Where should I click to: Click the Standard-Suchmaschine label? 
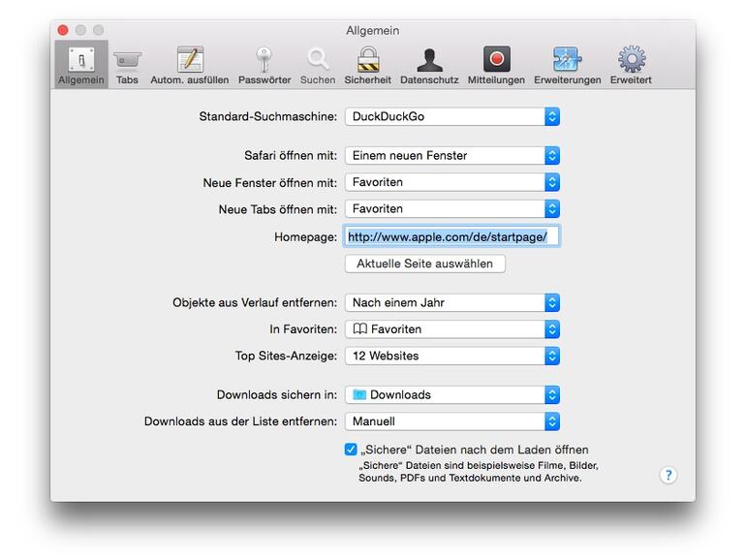click(267, 116)
